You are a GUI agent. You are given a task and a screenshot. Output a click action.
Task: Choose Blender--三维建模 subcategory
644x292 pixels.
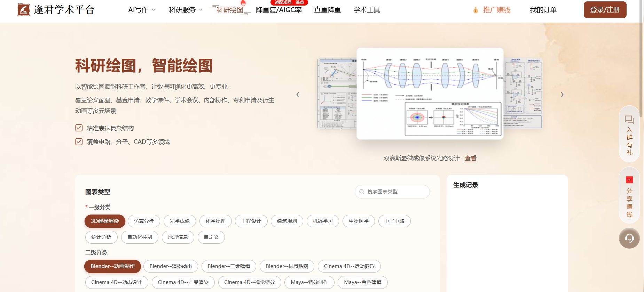pos(229,266)
